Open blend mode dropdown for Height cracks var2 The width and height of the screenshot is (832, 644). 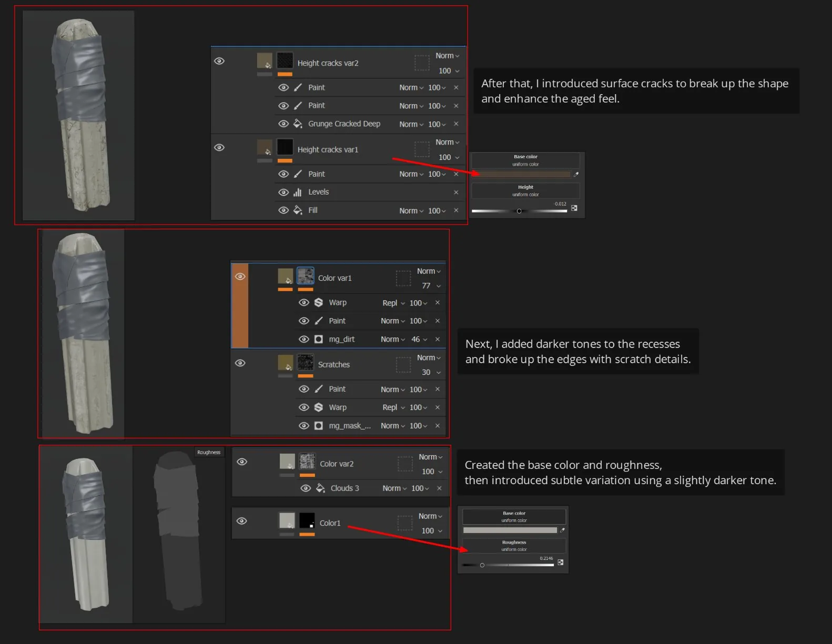[448, 56]
